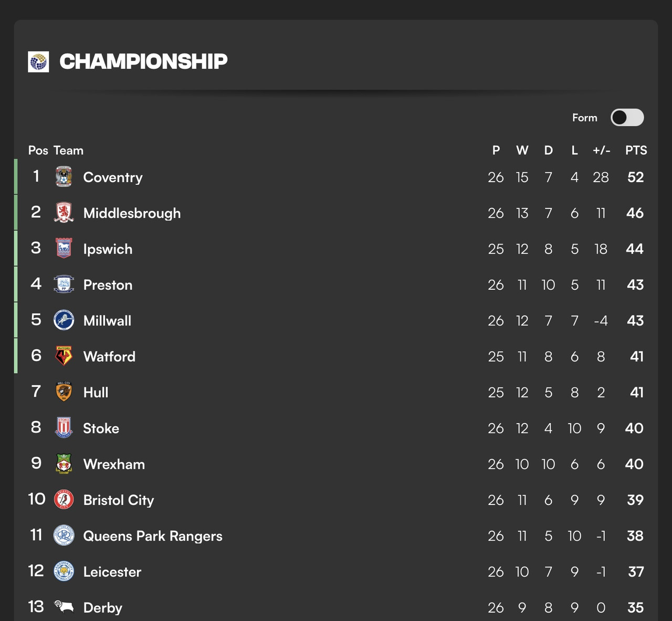Screen dimensions: 672x621
Task: Click Coventry's 52 points value
Action: point(635,177)
